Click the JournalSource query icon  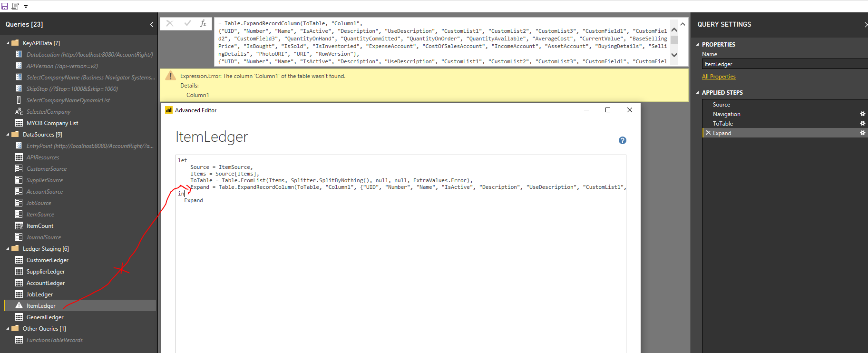click(19, 237)
